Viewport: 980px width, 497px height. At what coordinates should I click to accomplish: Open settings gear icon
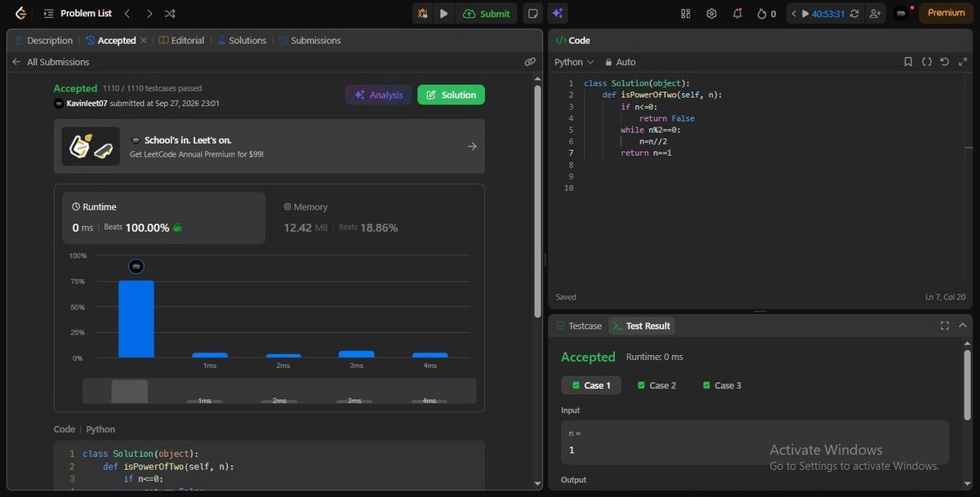point(711,13)
